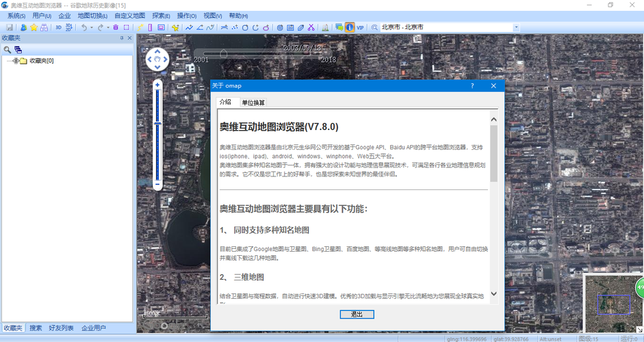This screenshot has height=342, width=644.
Task: Open the 企业 menu
Action: point(64,16)
